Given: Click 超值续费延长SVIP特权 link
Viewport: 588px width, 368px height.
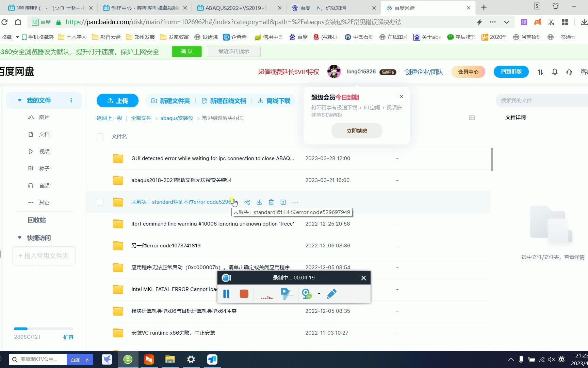Looking at the screenshot, I should (289, 72).
